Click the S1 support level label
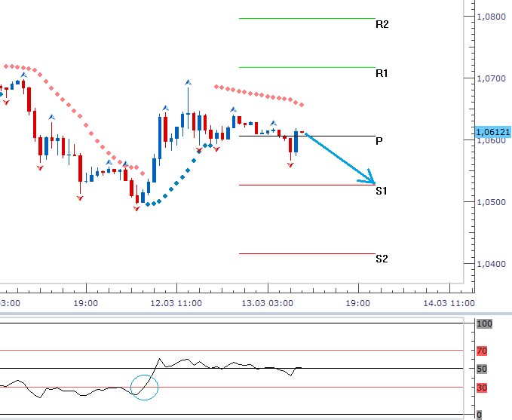512x420 pixels. click(x=382, y=192)
